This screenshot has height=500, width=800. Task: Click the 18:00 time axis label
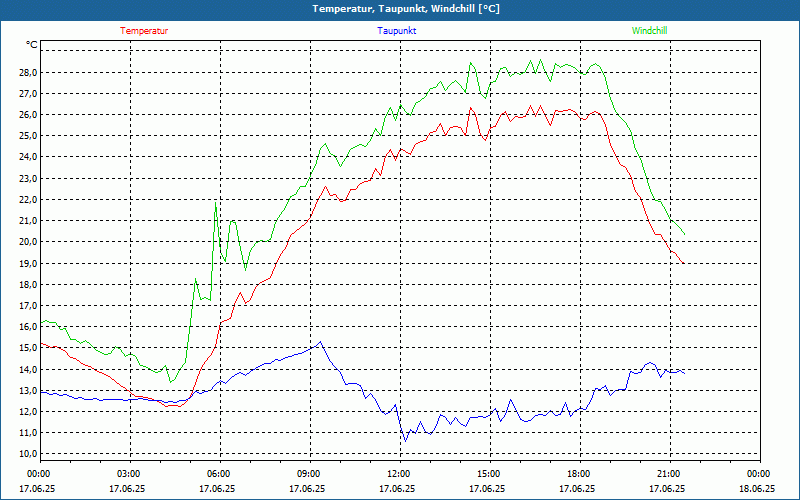(x=581, y=474)
